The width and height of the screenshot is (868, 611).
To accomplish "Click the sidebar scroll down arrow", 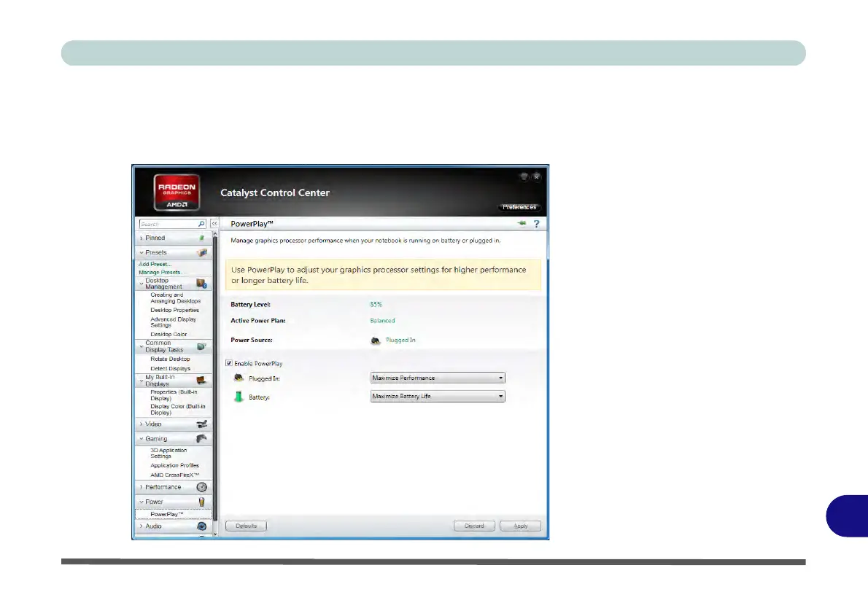I will pyautogui.click(x=215, y=534).
